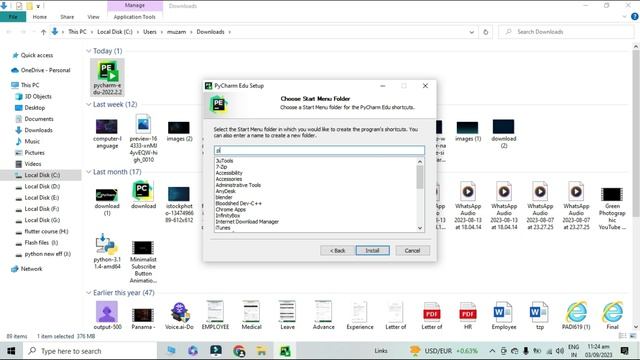This screenshot has width=640, height=360.
Task: Select the preview-16 image file icon
Action: 143,124
